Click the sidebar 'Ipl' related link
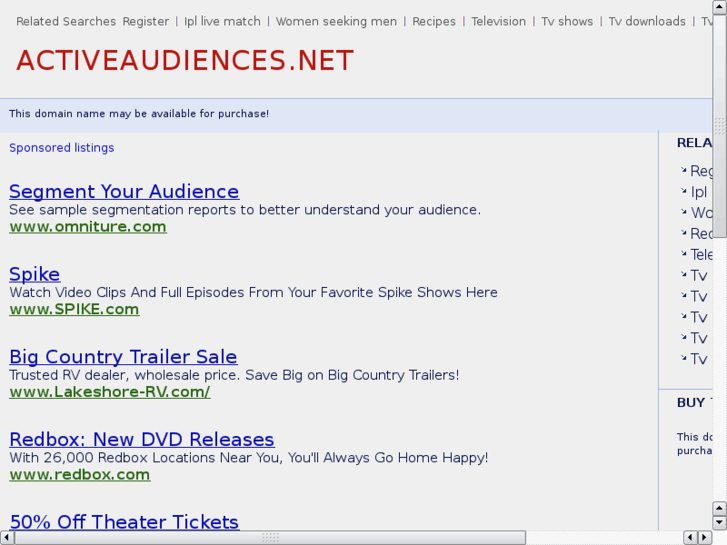The image size is (727, 545). click(x=699, y=192)
